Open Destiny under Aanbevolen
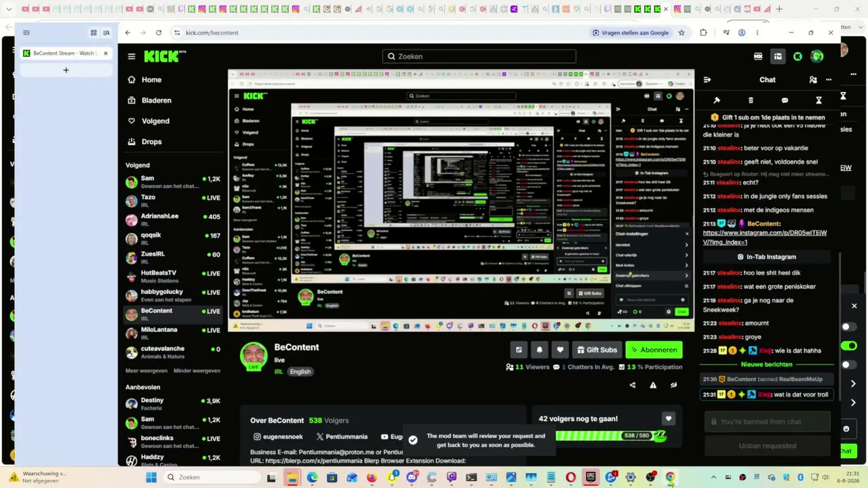This screenshot has height=488, width=868. pos(173,404)
